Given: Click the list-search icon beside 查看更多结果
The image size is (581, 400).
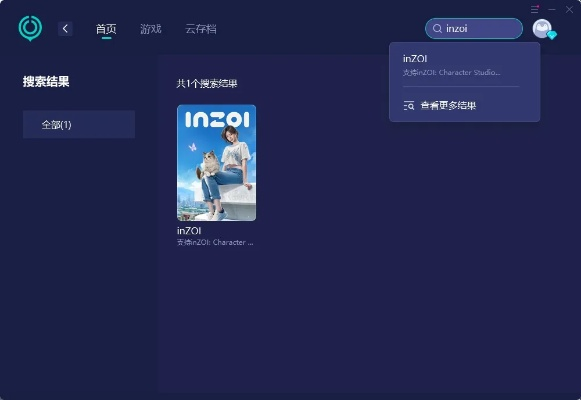Looking at the screenshot, I should pyautogui.click(x=409, y=106).
